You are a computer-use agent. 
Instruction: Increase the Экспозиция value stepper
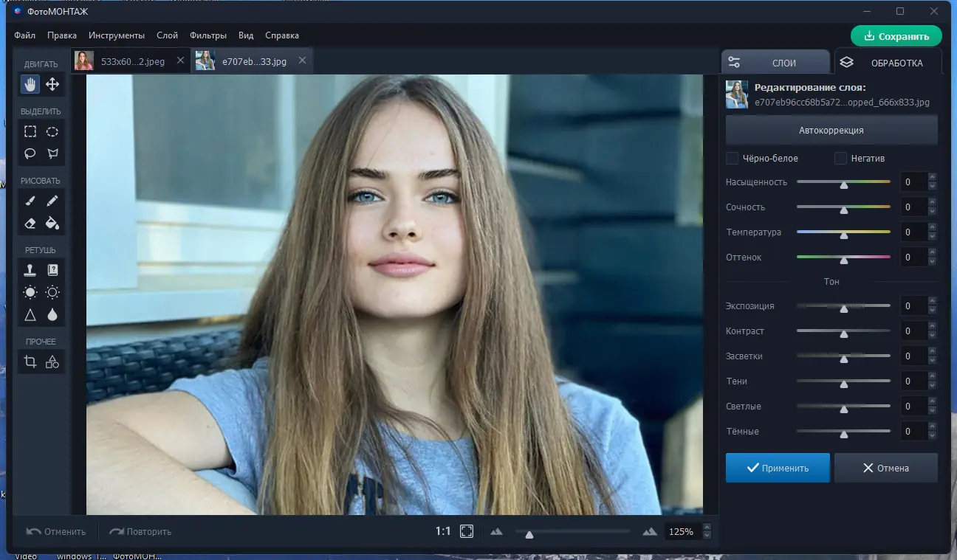pos(932,301)
